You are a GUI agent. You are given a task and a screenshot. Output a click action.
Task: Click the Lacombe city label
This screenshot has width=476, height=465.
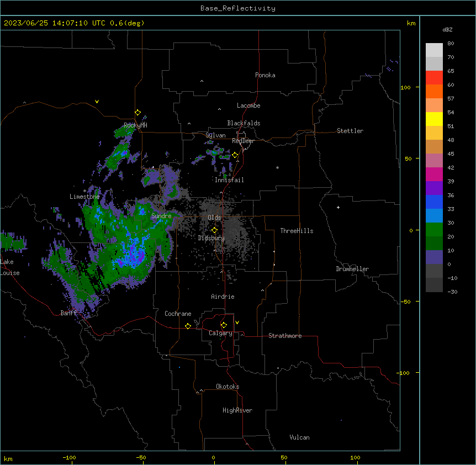[248, 105]
